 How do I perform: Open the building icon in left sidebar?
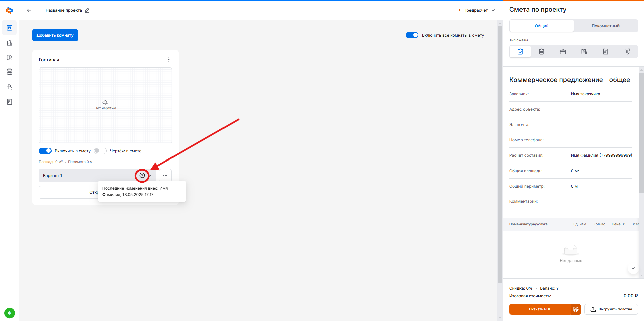10,43
